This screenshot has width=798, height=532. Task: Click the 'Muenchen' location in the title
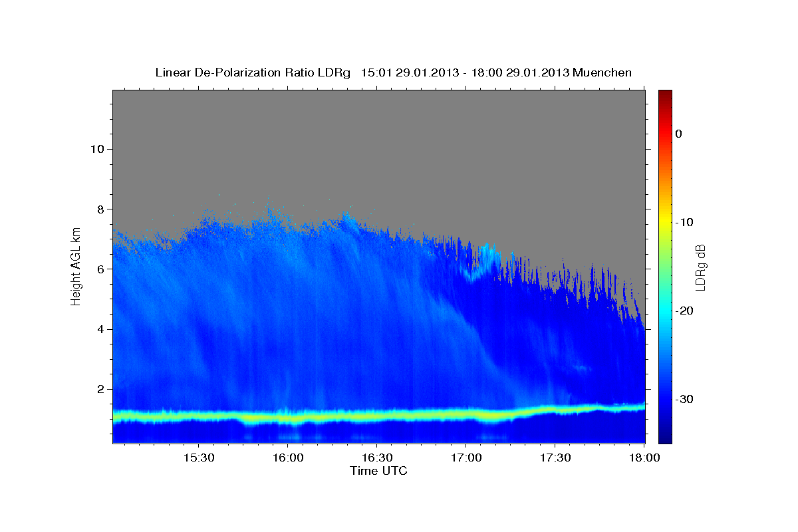coord(602,72)
